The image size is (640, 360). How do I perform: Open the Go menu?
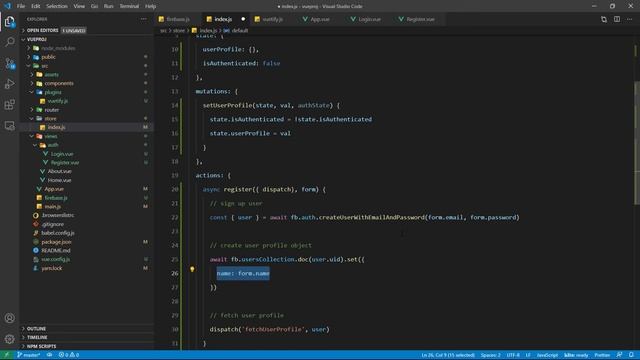click(x=94, y=6)
